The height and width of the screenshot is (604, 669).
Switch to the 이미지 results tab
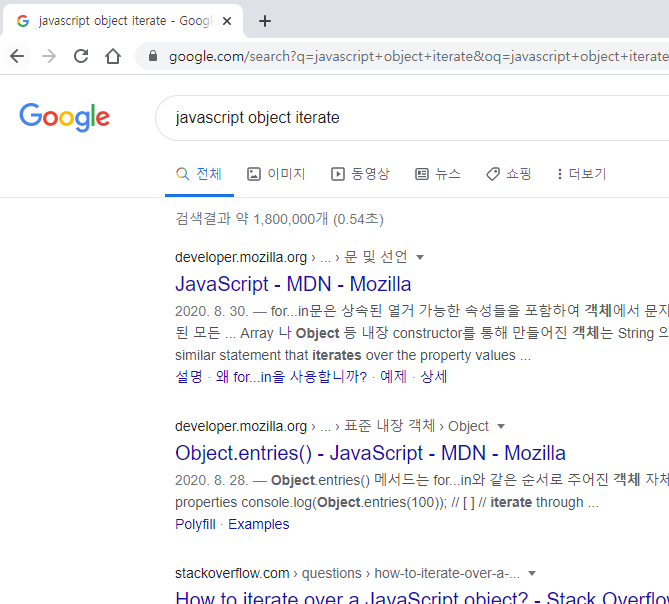click(276, 174)
